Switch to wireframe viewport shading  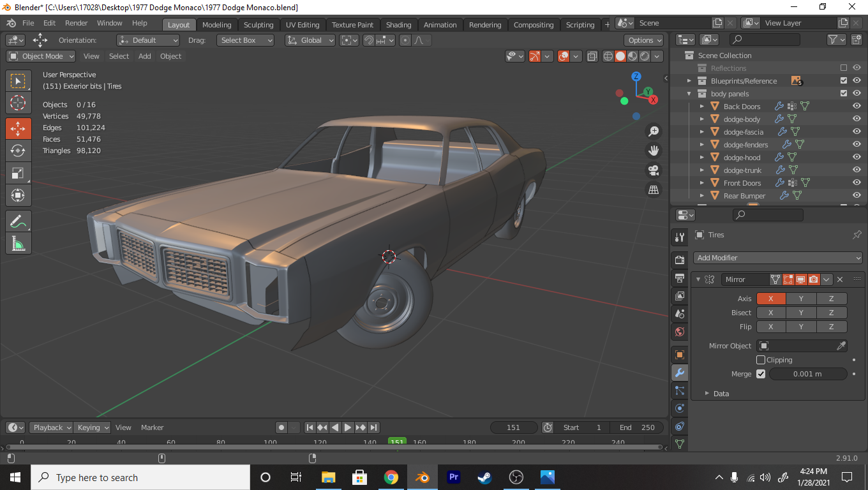pos(608,56)
